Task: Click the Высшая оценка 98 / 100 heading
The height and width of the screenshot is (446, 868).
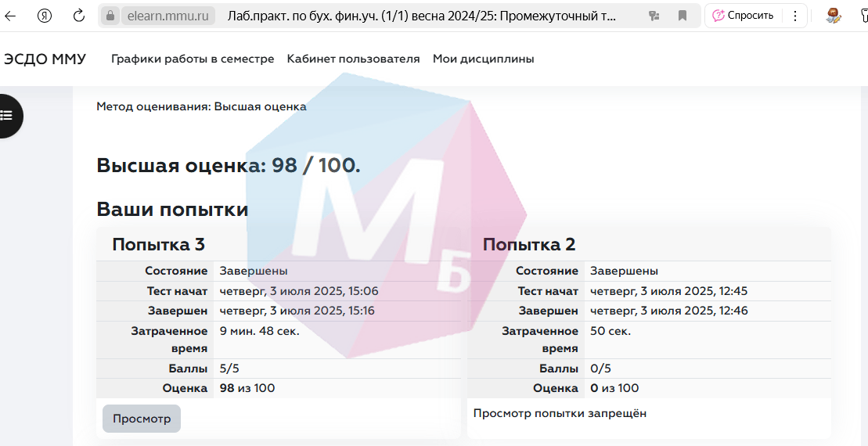Action: tap(228, 165)
